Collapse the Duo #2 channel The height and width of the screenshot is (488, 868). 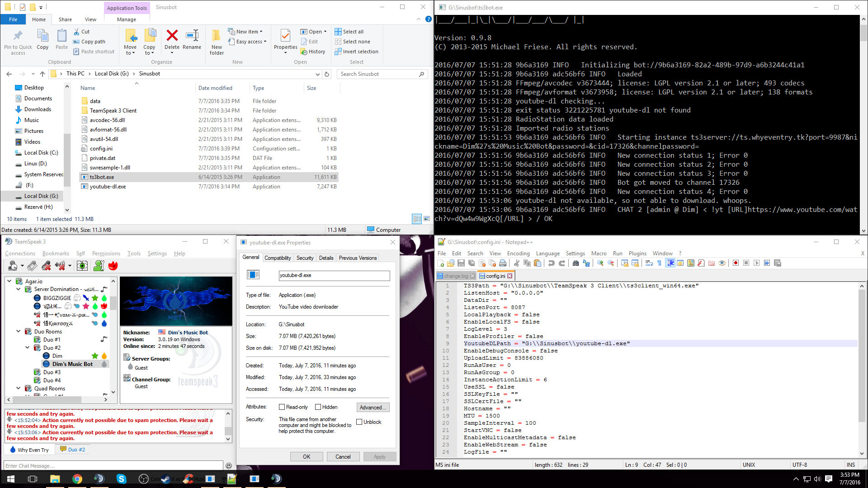pyautogui.click(x=28, y=347)
